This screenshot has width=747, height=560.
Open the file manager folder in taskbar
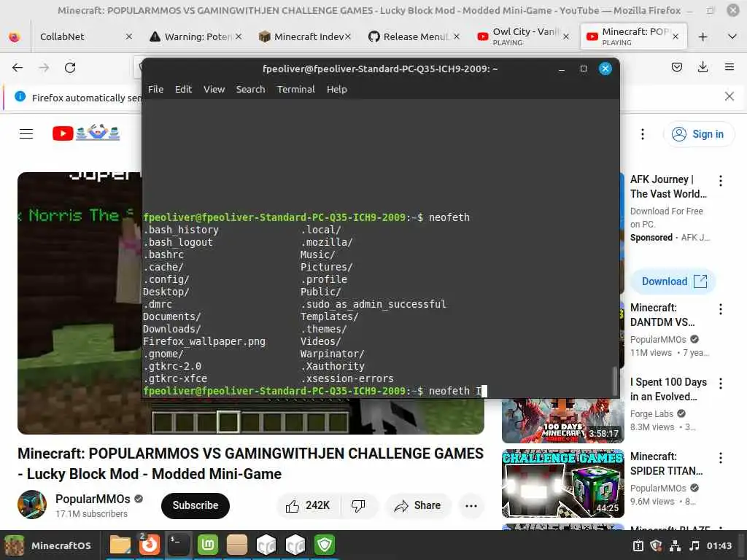120,545
